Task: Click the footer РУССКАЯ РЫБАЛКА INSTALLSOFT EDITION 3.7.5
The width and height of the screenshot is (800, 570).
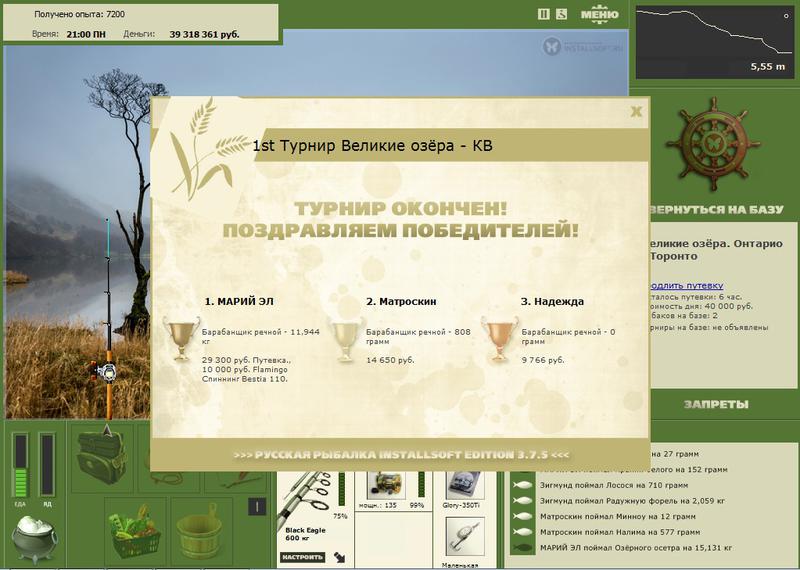Action: pyautogui.click(x=402, y=455)
